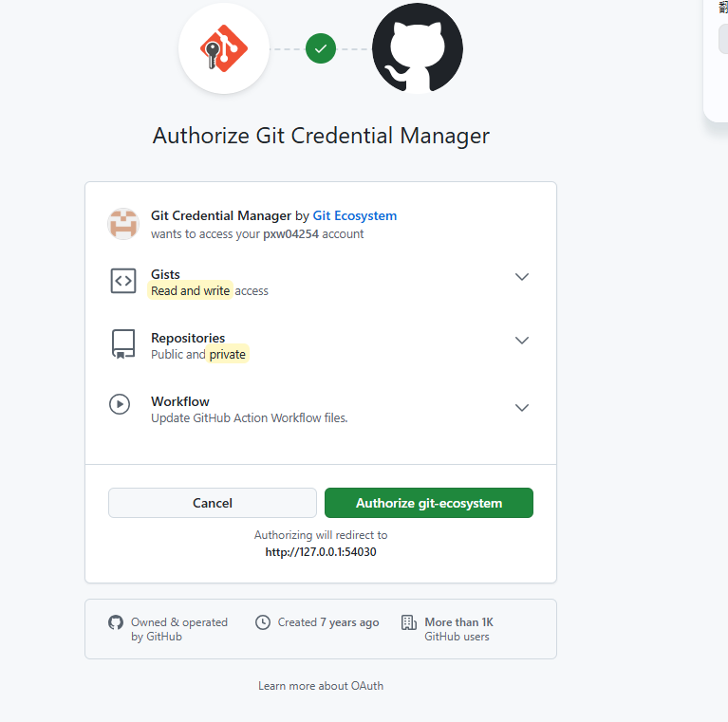Click the Repositories book icon
Image resolution: width=728 pixels, height=722 pixels.
123,344
